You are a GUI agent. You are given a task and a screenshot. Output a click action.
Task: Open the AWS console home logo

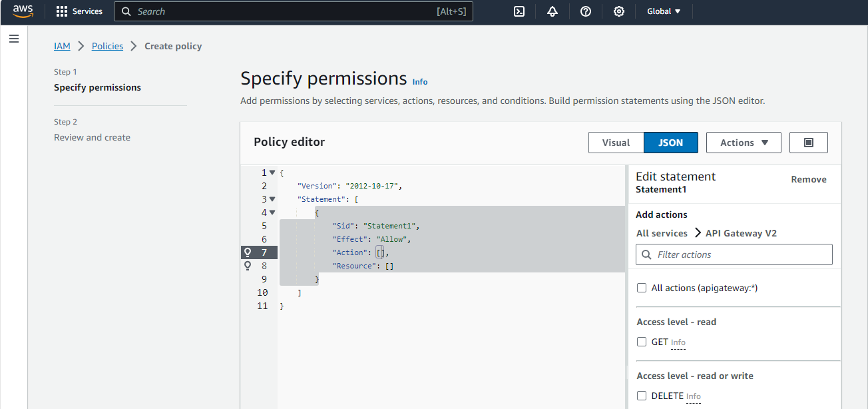(23, 11)
